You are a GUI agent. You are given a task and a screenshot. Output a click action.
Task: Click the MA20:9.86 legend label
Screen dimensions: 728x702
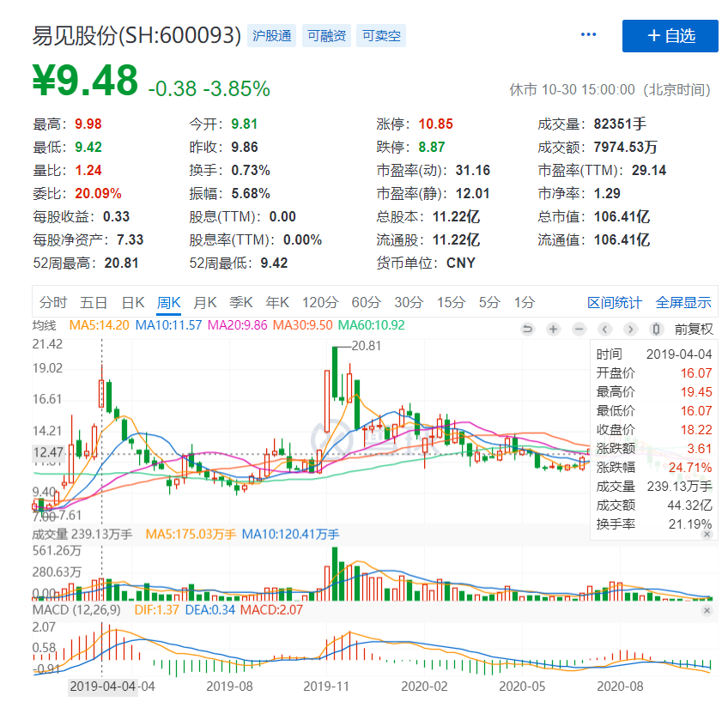pyautogui.click(x=237, y=325)
